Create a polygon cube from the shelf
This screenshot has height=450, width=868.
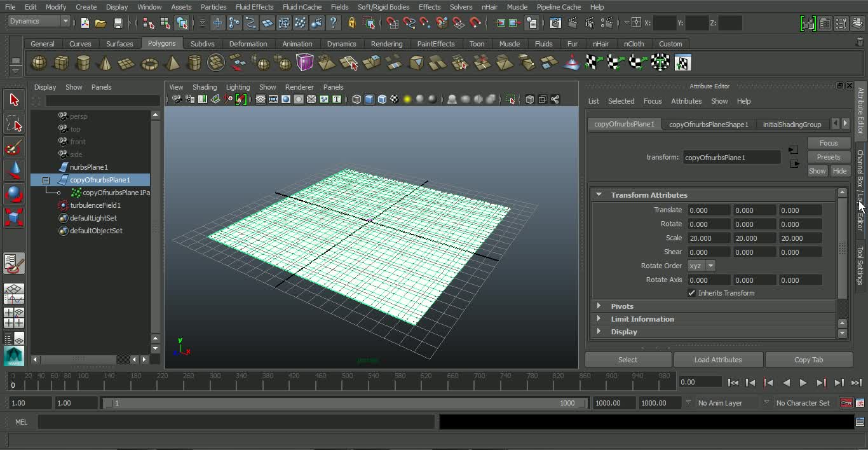point(62,63)
